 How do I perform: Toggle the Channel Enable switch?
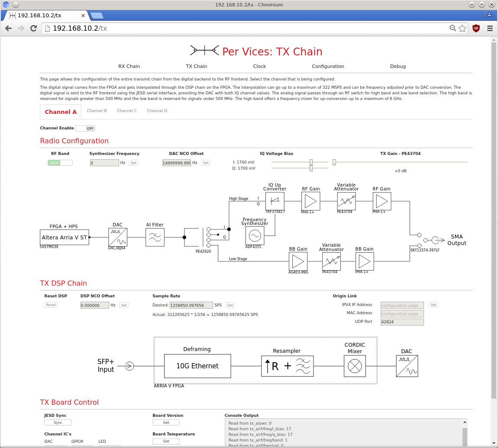pos(85,129)
